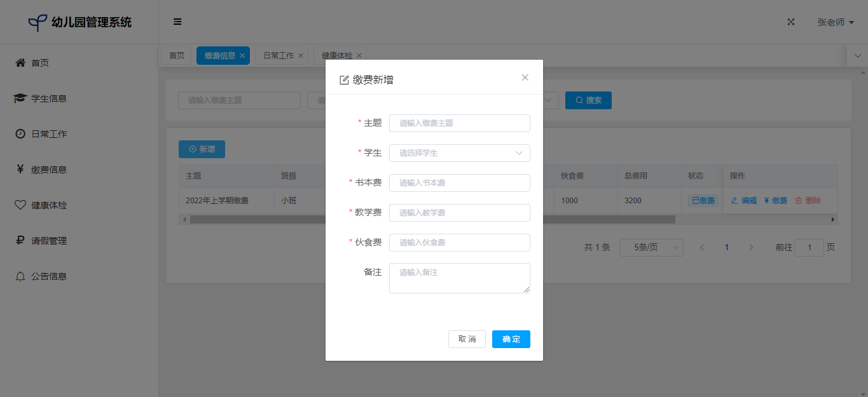
Task: Open 请假管理 from the sidebar
Action: 49,241
